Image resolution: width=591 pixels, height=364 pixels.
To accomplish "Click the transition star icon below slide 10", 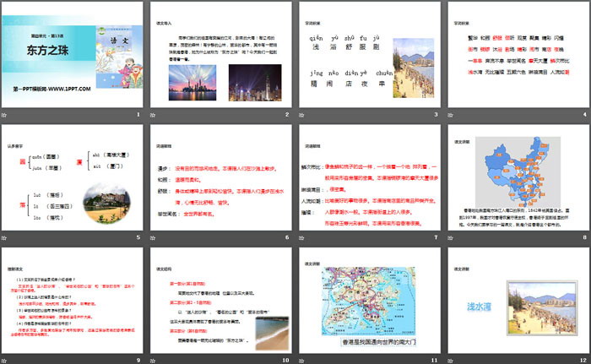I will (154, 360).
